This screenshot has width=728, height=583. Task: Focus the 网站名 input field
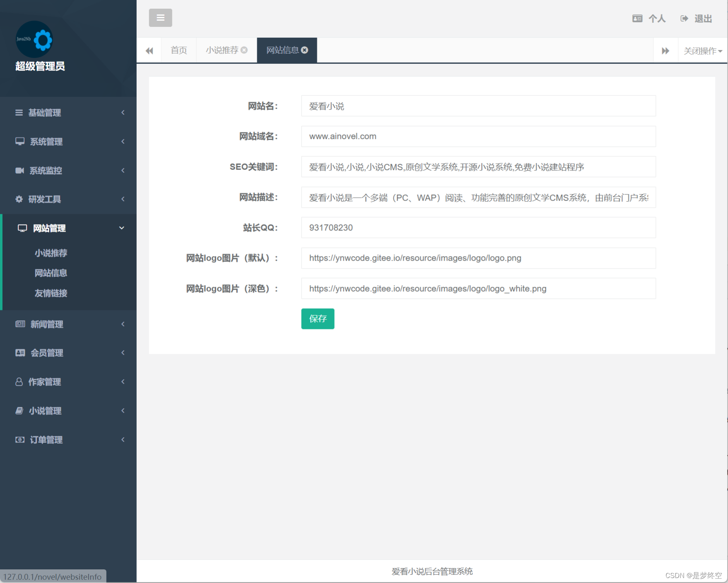tap(478, 106)
